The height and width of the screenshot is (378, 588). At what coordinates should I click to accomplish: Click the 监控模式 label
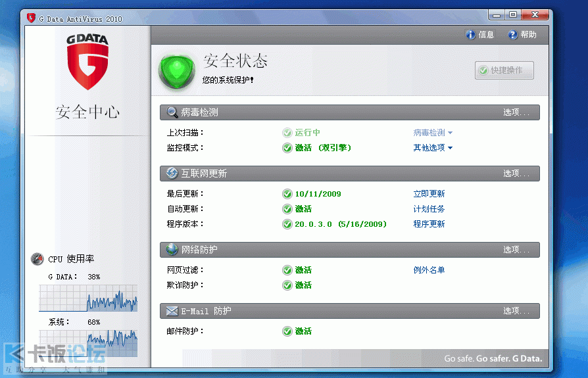(185, 148)
